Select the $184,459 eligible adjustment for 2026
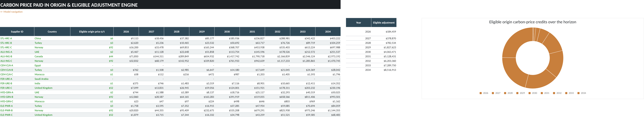Image resolution: width=644 pixels, height=117 pixels. (x=384, y=32)
